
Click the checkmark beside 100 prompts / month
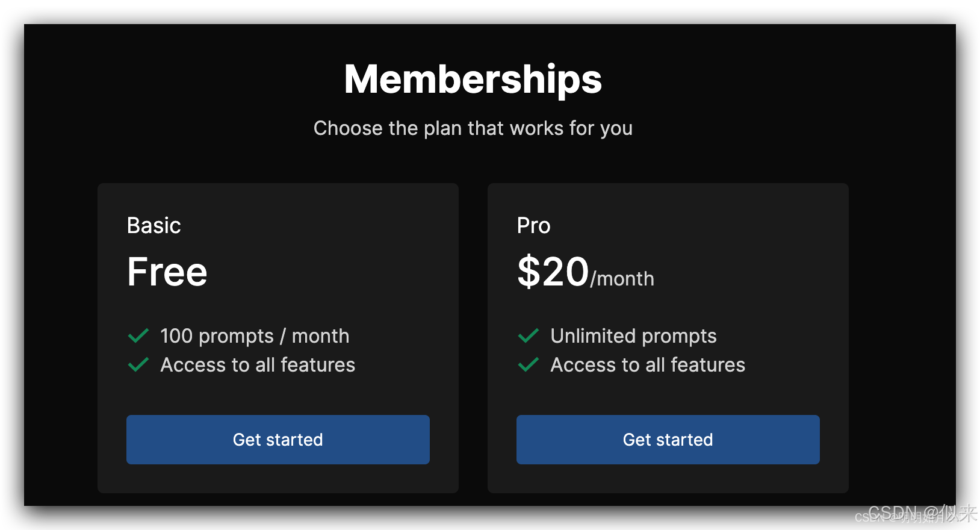[x=138, y=335]
